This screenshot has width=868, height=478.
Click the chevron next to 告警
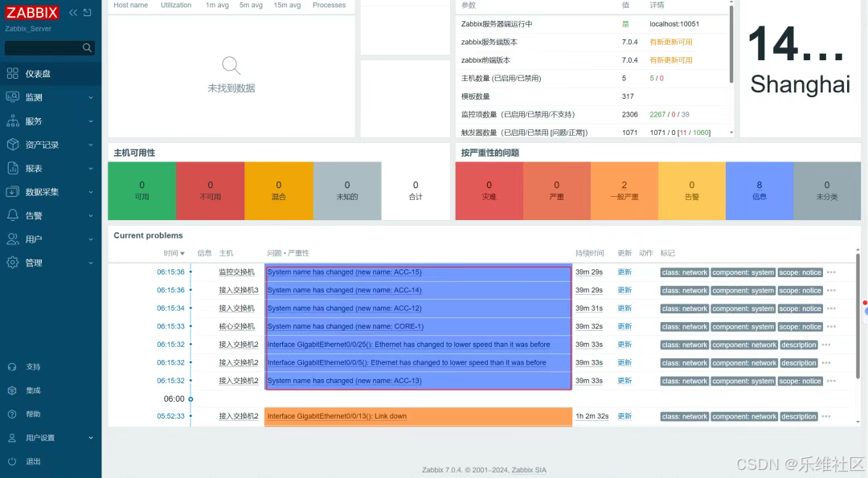pos(91,216)
